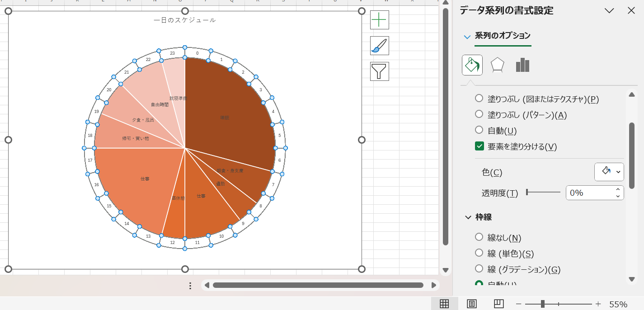The height and width of the screenshot is (310, 644).
Task: Uncheck 要素を塗り分ける checkbox
Action: tap(479, 146)
